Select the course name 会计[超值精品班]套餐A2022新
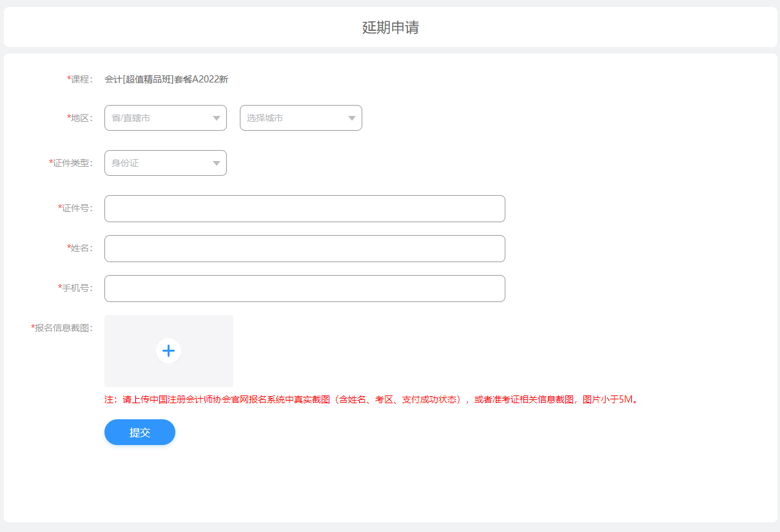This screenshot has width=780, height=532. 167,79
